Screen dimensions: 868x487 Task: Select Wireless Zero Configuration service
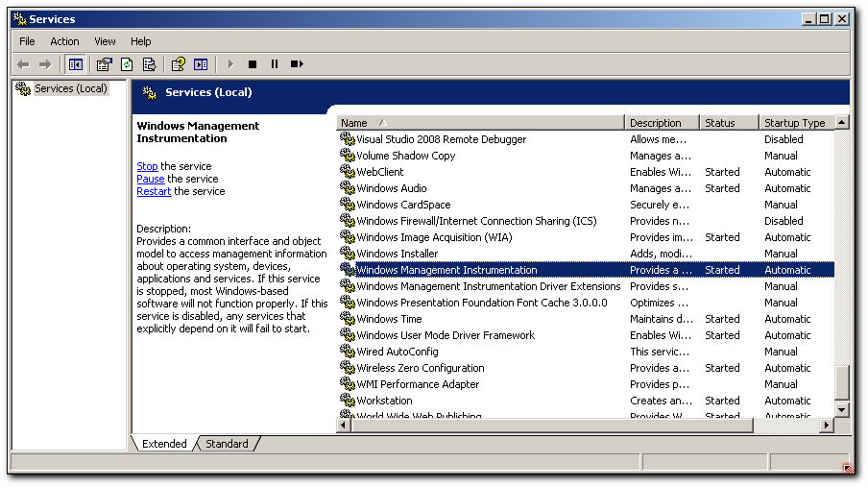point(421,368)
